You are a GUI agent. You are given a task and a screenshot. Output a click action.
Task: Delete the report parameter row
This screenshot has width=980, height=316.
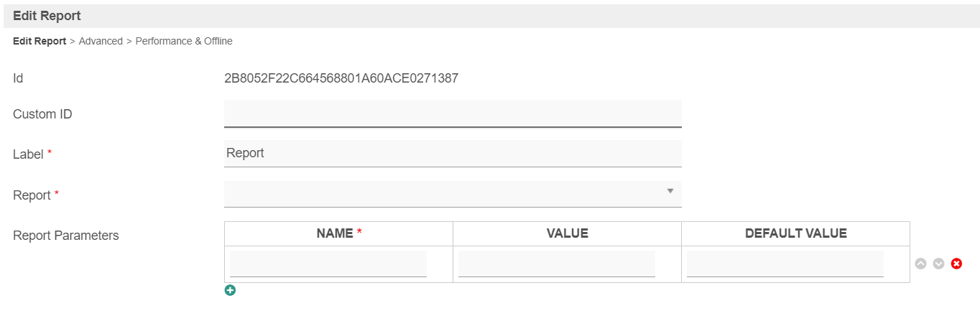[956, 264]
